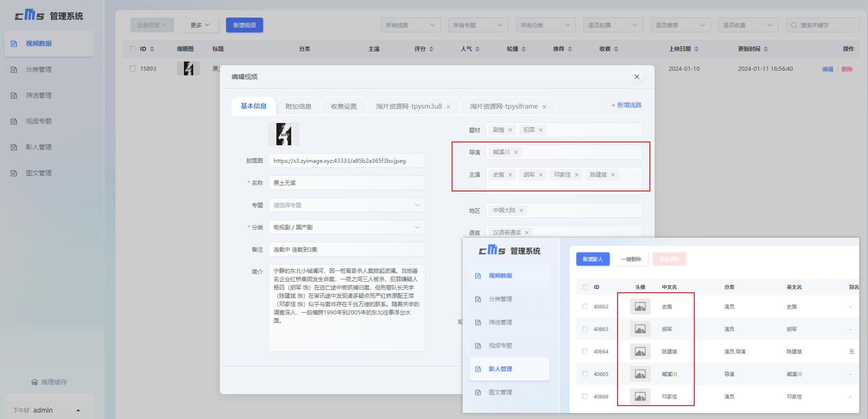Screen dimensions: 868x419
Task: Check row 40664 陈建斌 in inset table
Action: tap(585, 351)
